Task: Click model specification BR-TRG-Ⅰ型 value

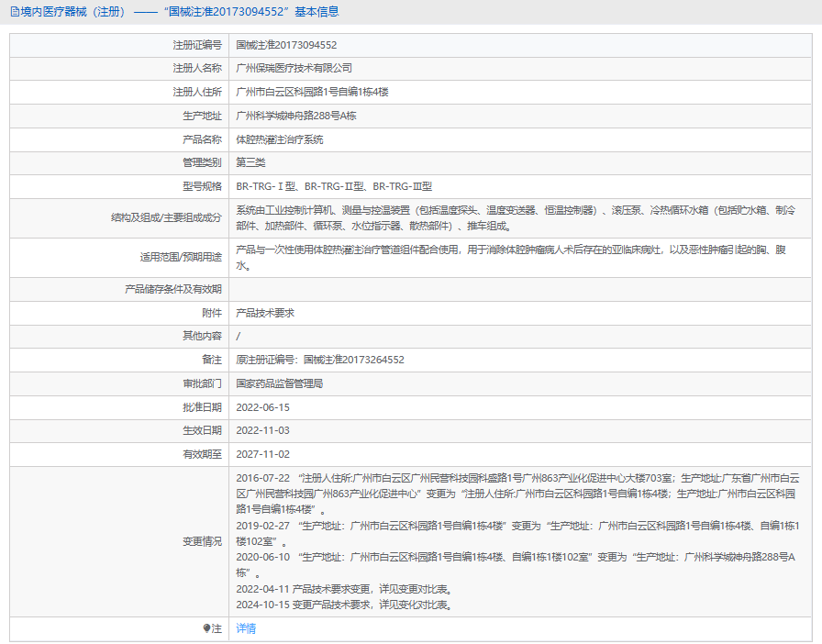Action: 334,186
